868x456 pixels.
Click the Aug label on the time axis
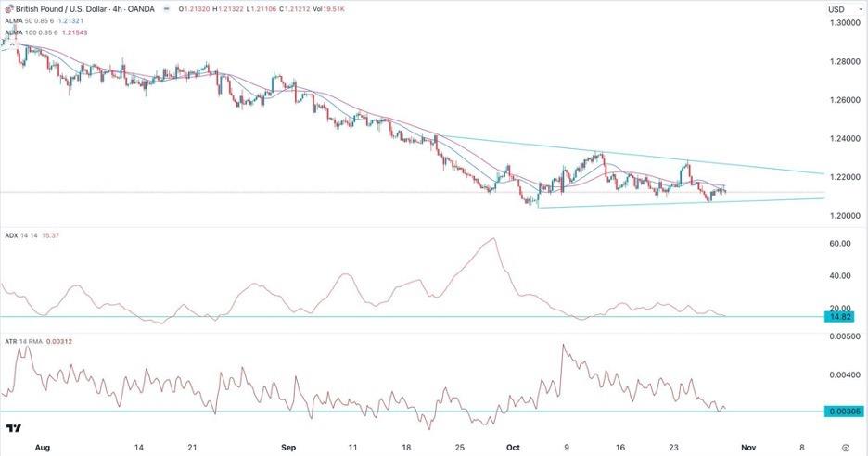point(43,446)
